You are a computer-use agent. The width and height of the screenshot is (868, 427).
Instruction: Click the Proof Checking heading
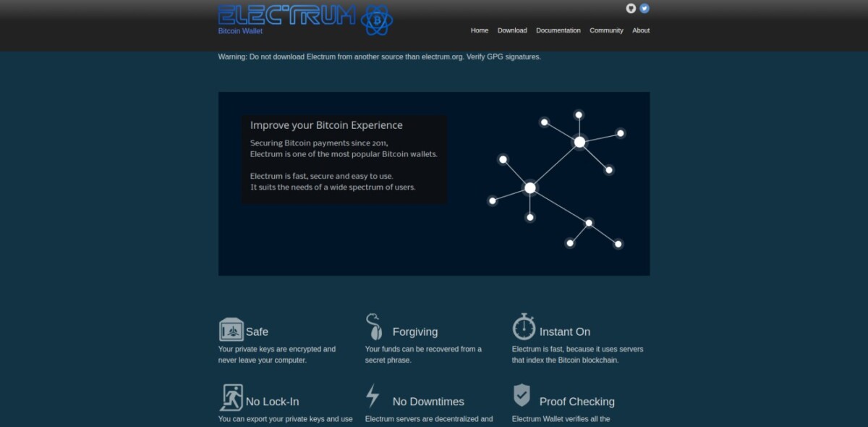pos(576,402)
